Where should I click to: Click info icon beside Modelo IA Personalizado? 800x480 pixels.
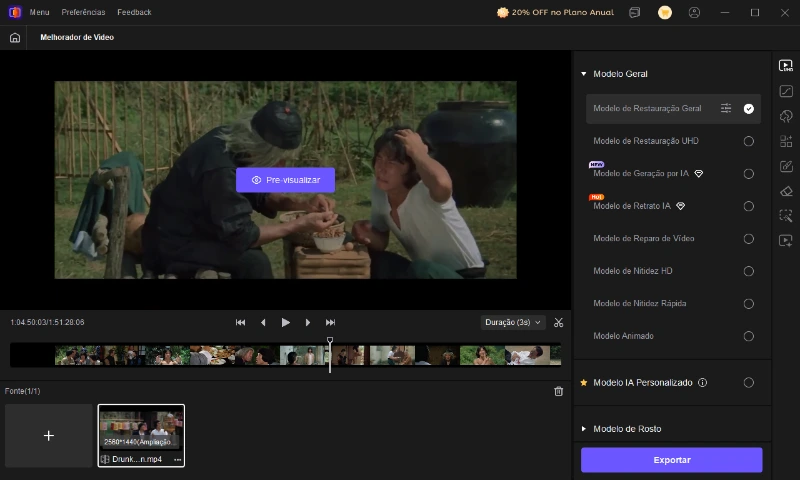tap(703, 383)
